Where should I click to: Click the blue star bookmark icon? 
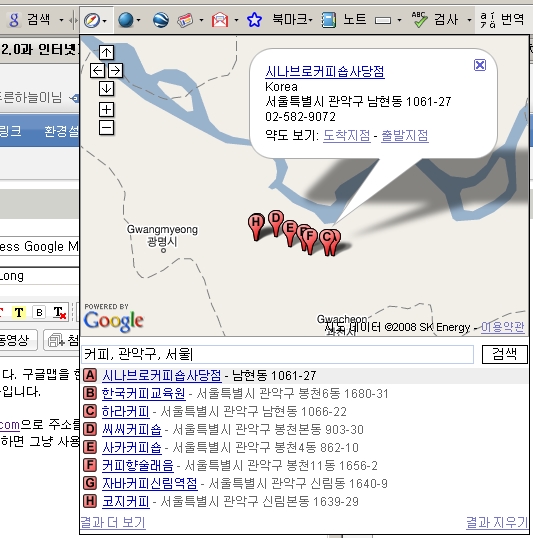coord(254,20)
